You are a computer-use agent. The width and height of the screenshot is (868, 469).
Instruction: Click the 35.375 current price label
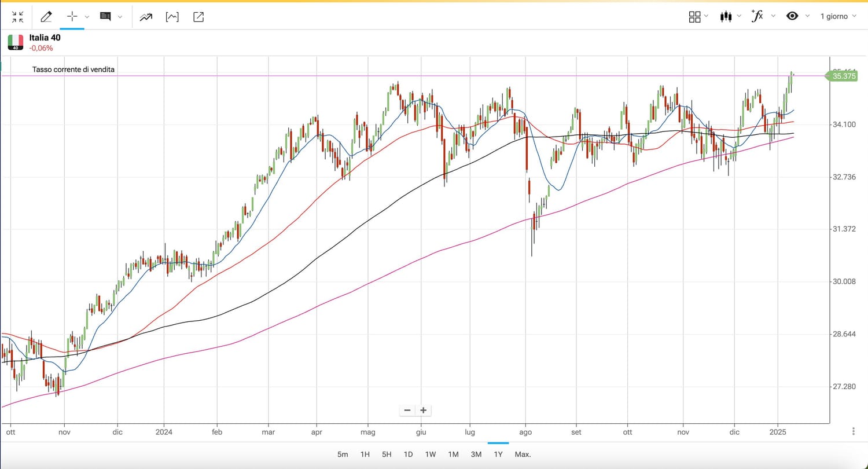coord(844,76)
